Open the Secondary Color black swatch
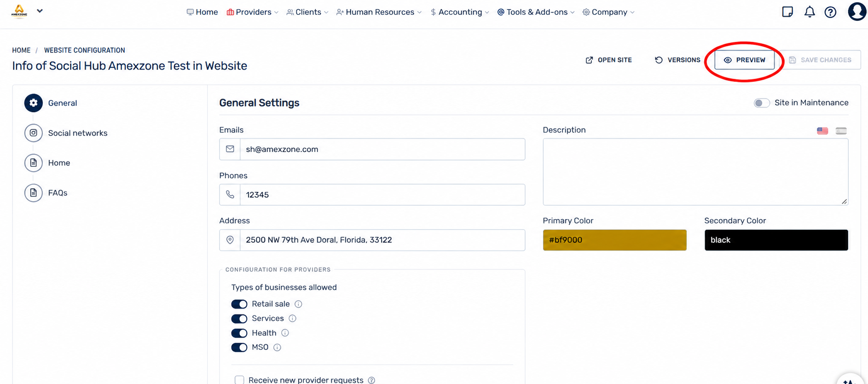 coord(776,240)
